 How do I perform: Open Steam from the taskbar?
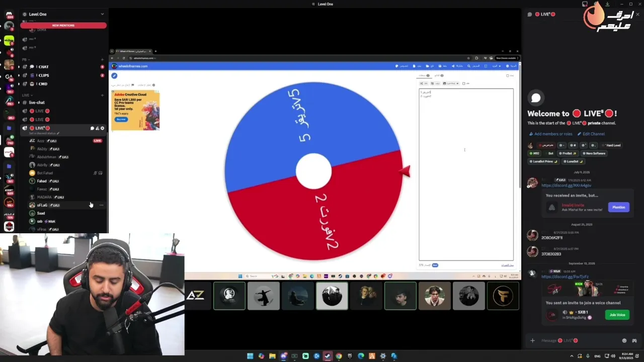point(328,356)
